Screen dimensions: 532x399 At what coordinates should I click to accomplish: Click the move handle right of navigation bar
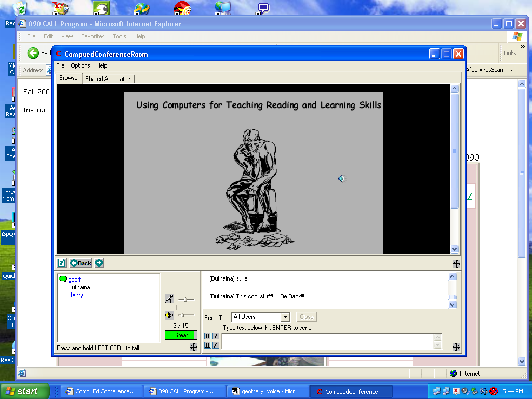tap(456, 263)
